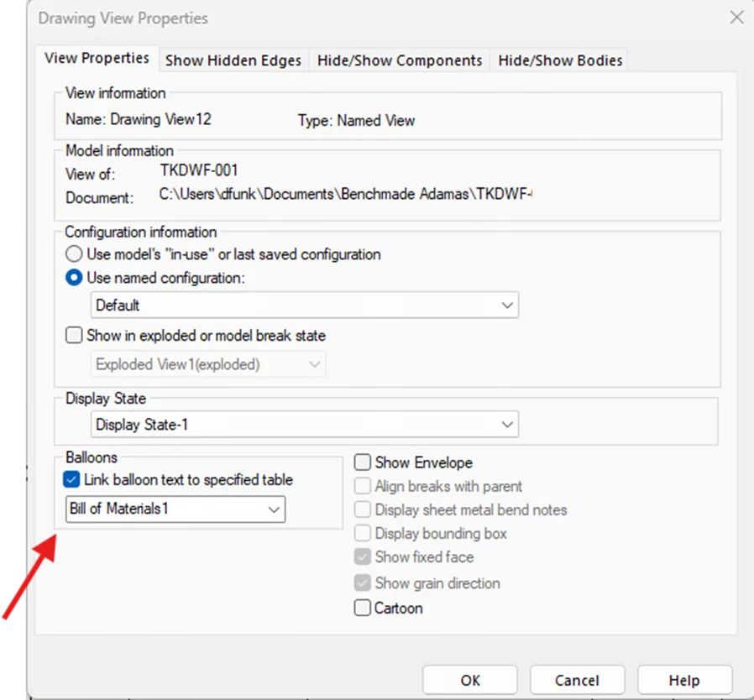Viewport: 754px width, 700px height.
Task: Uncheck Link balloon text to specified table
Action: point(71,479)
